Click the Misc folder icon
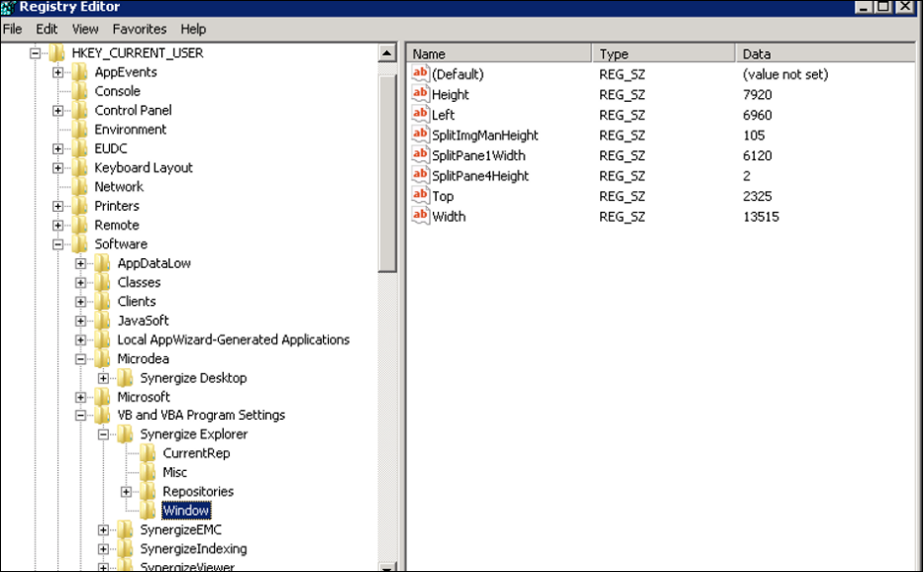Screen dimensions: 924x572 148,472
